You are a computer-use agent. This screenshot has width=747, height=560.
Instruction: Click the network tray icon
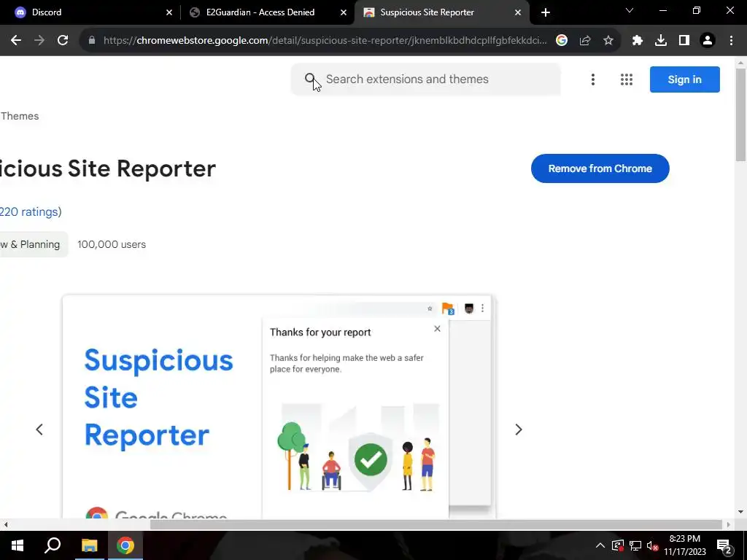pos(635,545)
